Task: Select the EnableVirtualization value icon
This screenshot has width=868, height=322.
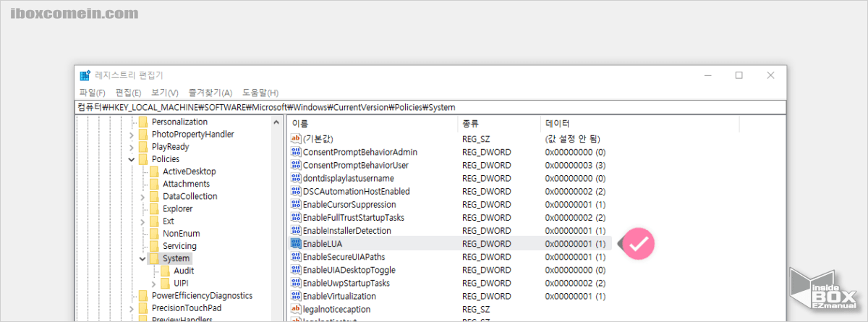Action: [x=295, y=296]
